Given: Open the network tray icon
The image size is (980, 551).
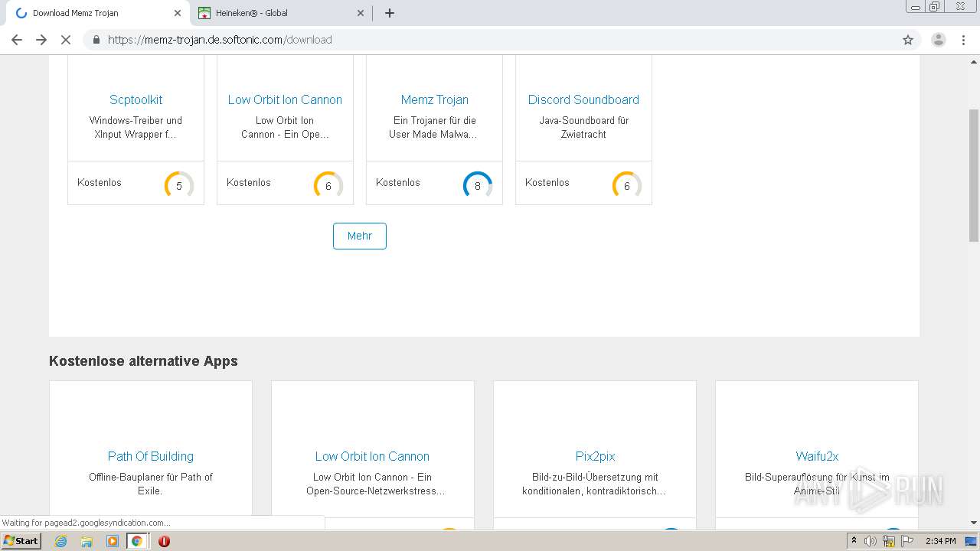Looking at the screenshot, I should tap(889, 541).
